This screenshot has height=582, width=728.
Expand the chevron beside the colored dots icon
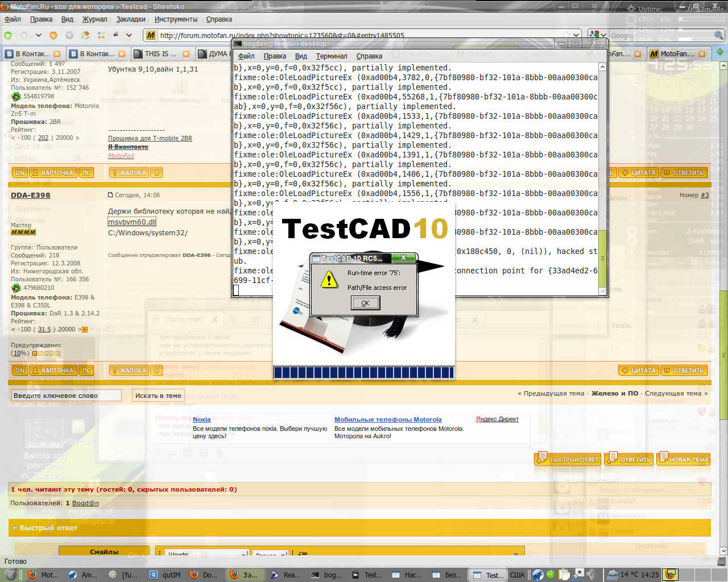point(129,35)
